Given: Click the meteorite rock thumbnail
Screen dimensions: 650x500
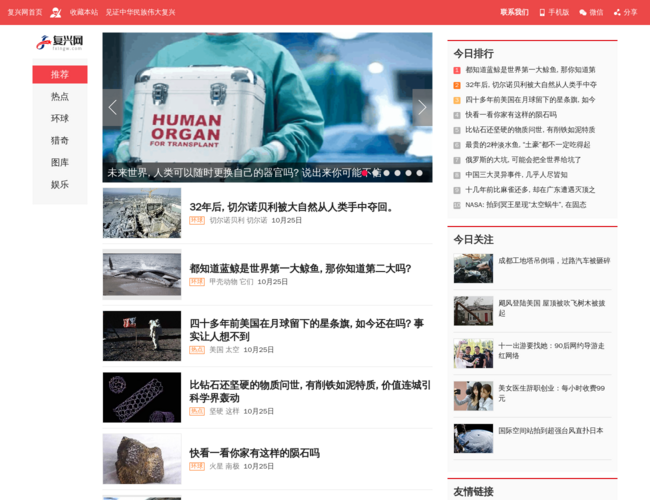Looking at the screenshot, I should [x=142, y=459].
